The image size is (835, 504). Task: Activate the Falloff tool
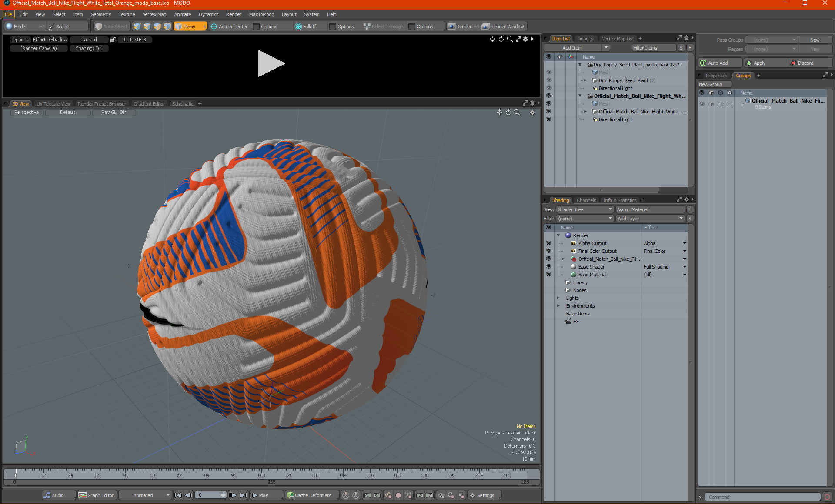coord(306,27)
